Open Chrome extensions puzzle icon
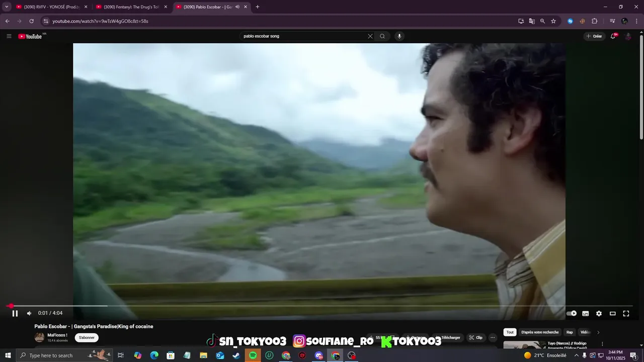This screenshot has width=644, height=362. tap(595, 21)
